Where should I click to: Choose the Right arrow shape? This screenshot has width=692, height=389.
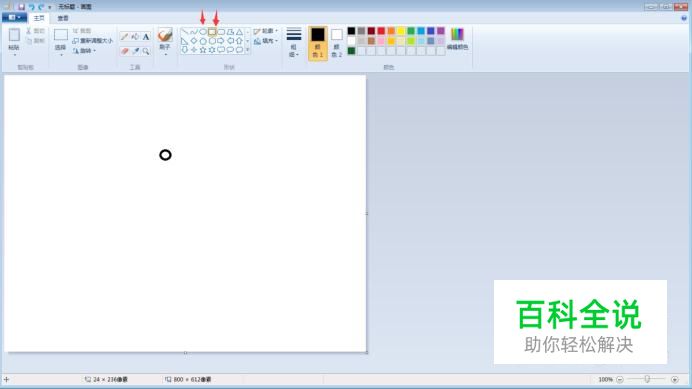221,41
